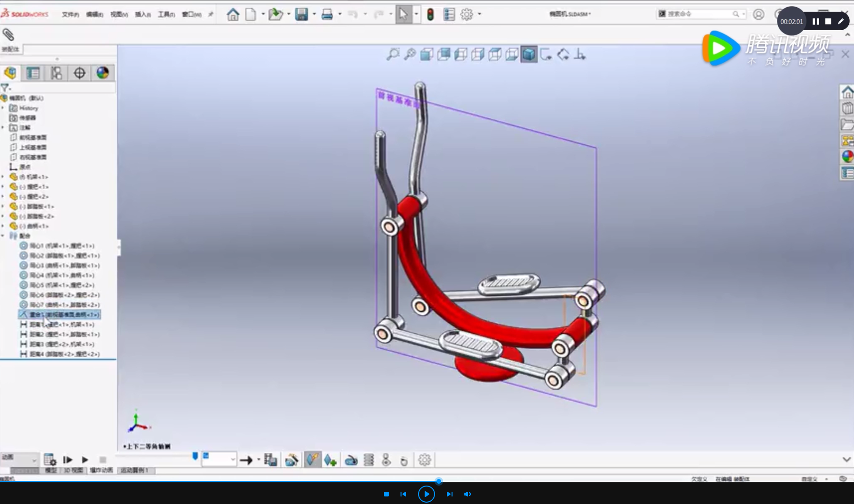Open the 插入 (Insert) menu
This screenshot has height=504, width=854.
143,15
